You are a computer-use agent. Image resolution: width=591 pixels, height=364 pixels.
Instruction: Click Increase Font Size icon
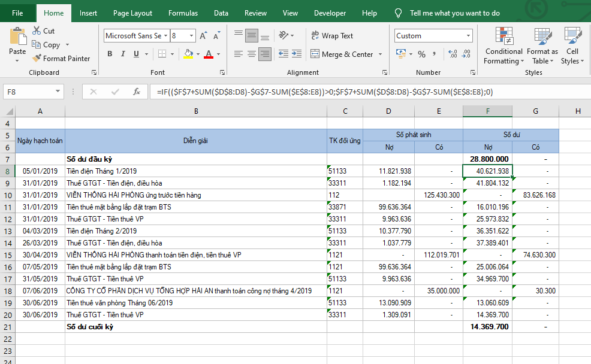click(204, 36)
